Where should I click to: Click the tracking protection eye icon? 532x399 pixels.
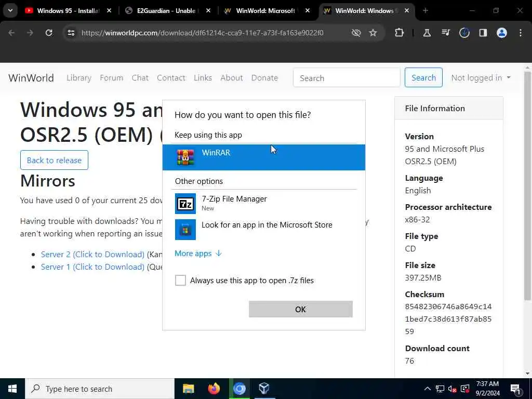[x=356, y=33]
